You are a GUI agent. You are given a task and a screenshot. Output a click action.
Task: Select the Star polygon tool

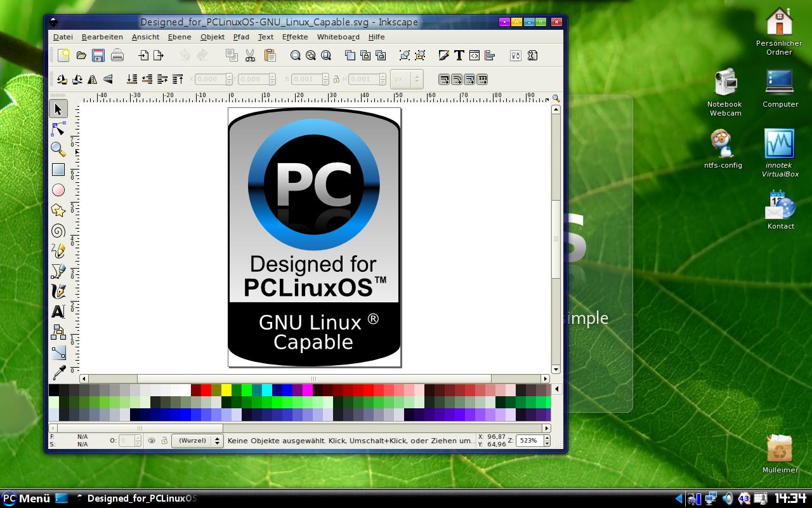pos(58,210)
